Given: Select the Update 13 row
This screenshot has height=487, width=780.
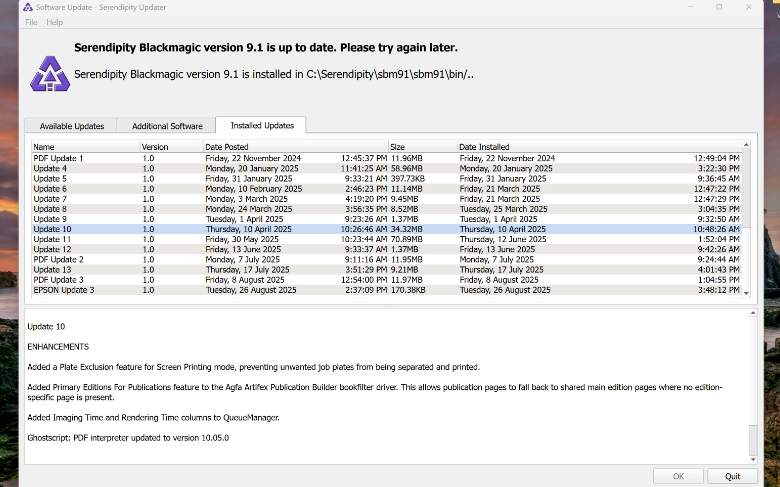Looking at the screenshot, I should click(x=387, y=270).
